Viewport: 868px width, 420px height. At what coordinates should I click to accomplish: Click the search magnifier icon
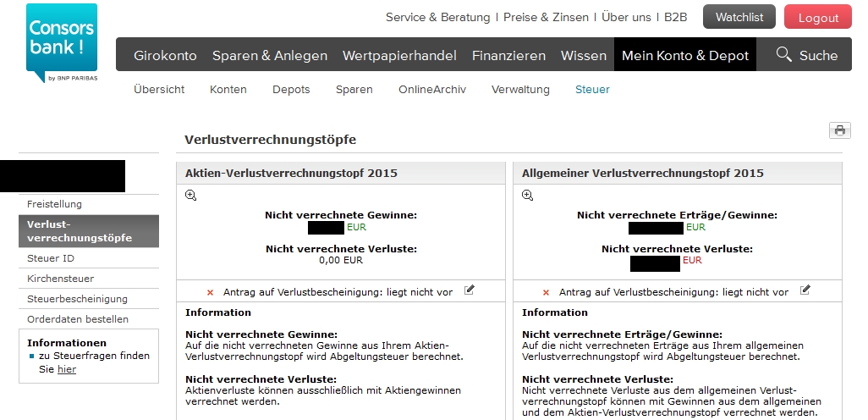pos(784,55)
